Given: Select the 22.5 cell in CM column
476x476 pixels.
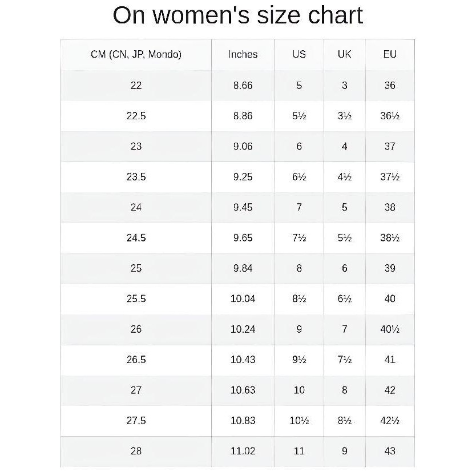Looking at the screenshot, I should pos(136,116).
